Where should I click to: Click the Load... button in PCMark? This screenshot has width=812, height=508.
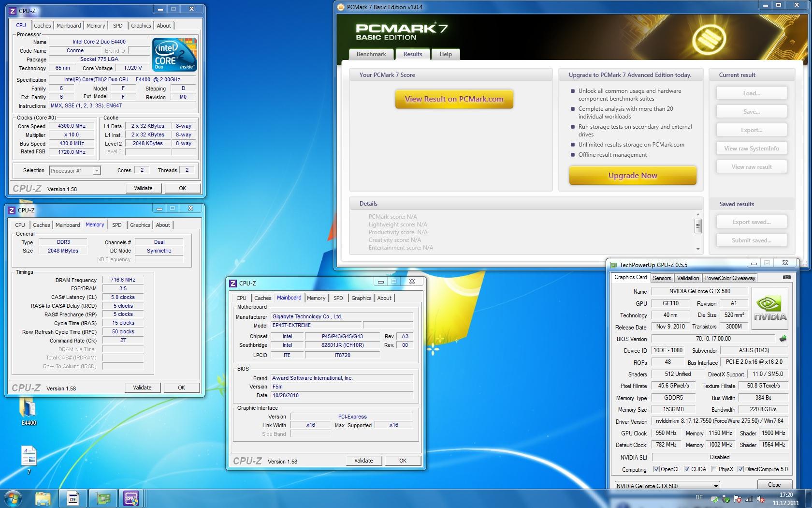[752, 93]
